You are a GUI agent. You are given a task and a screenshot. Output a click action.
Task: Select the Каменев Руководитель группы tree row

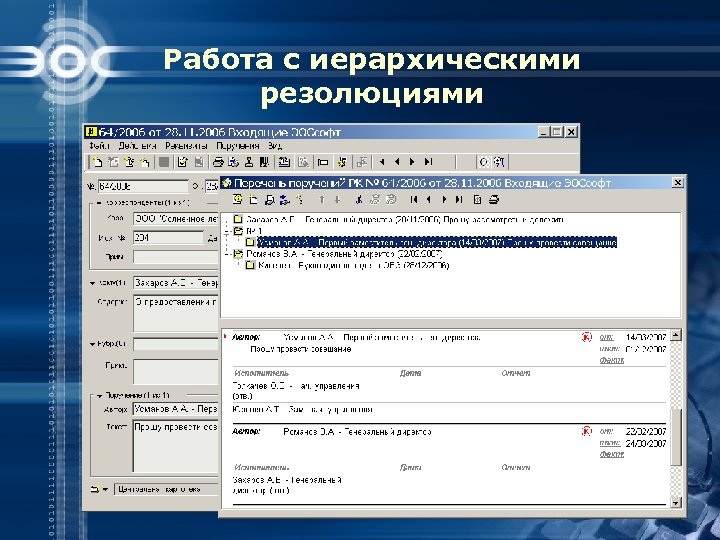tap(354, 265)
